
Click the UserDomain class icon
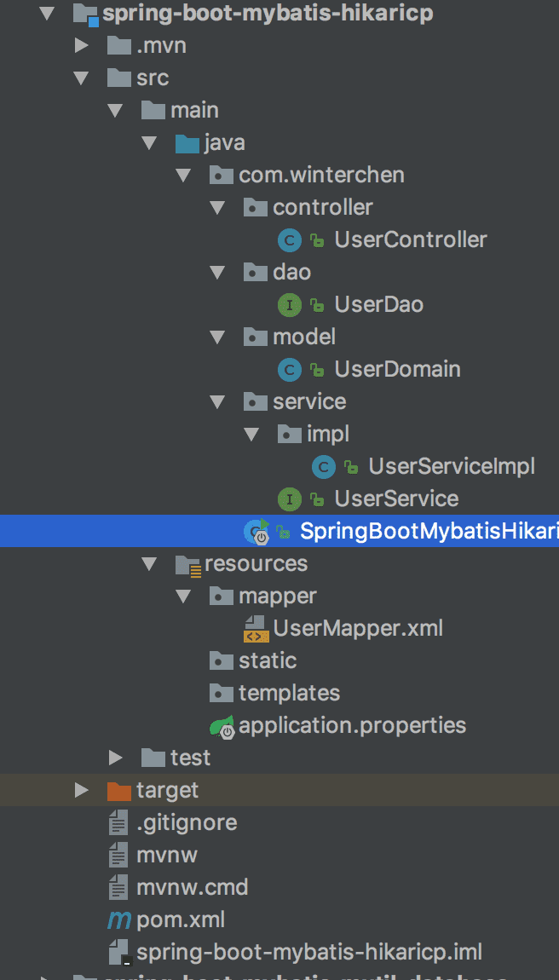tap(290, 370)
